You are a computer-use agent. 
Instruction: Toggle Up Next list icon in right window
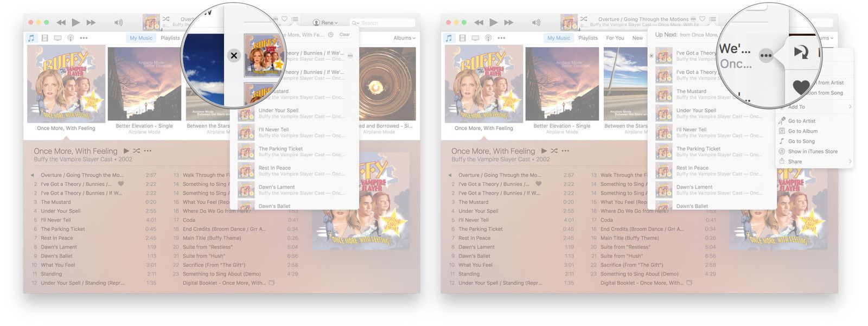coord(712,19)
